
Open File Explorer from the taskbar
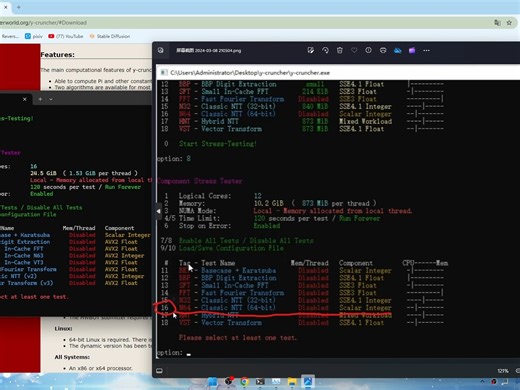click(292, 381)
